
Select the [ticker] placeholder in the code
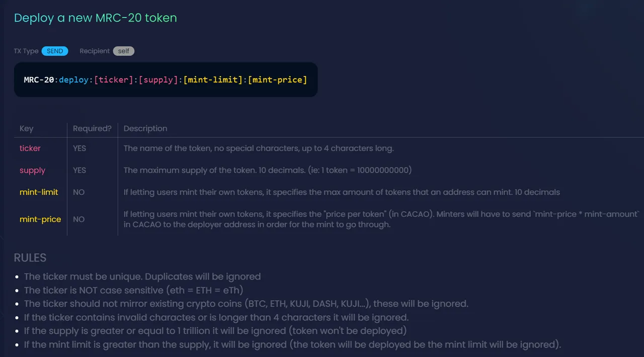click(x=114, y=80)
